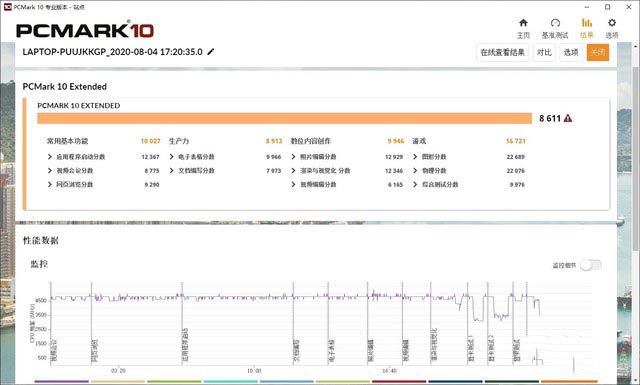Click the 对比 compare button

544,52
